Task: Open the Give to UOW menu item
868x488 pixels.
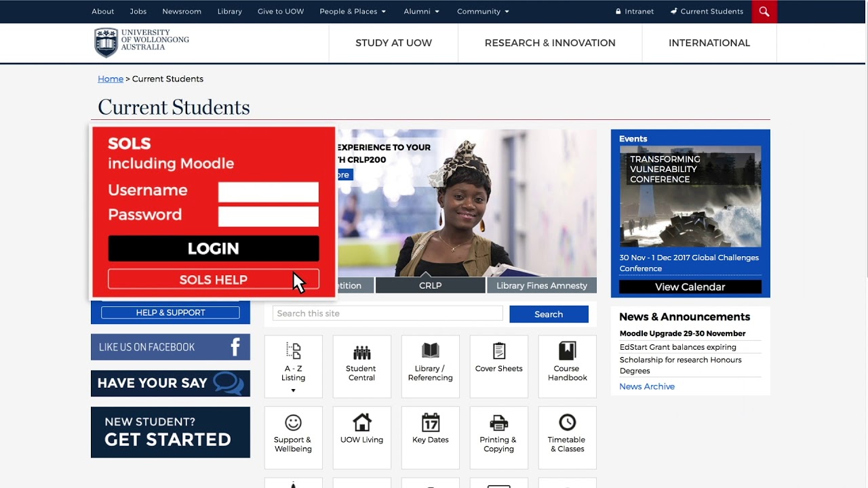Action: [x=281, y=12]
